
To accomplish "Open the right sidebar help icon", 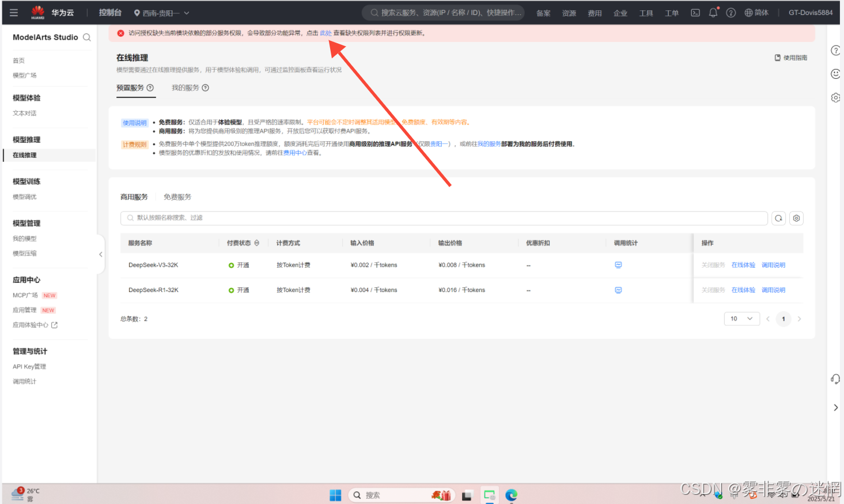I will 835,51.
